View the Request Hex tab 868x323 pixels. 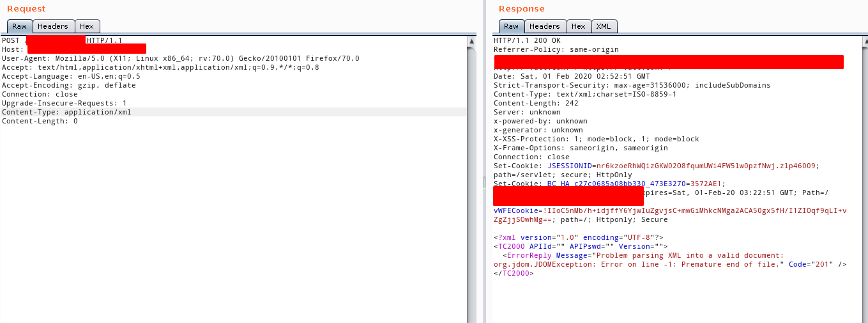87,26
